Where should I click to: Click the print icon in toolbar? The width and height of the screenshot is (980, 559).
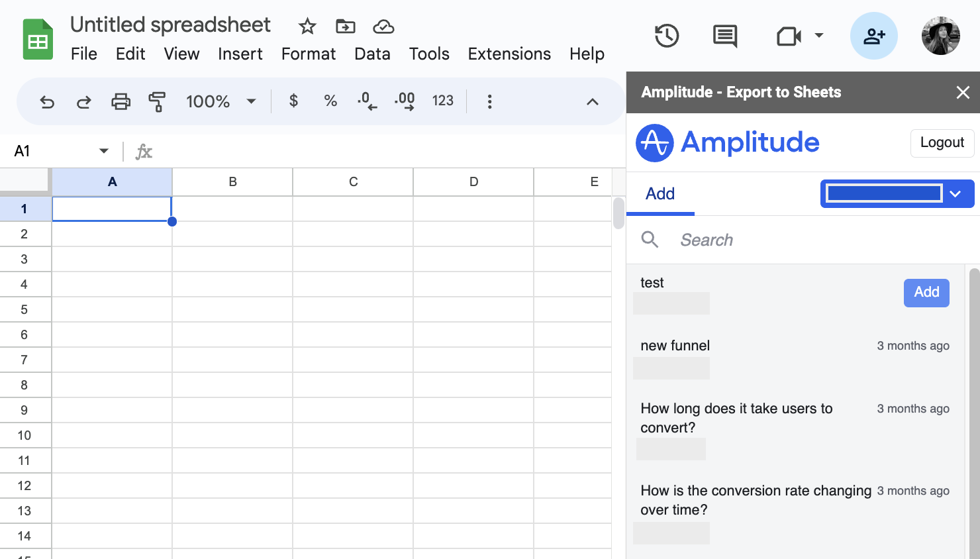coord(121,102)
